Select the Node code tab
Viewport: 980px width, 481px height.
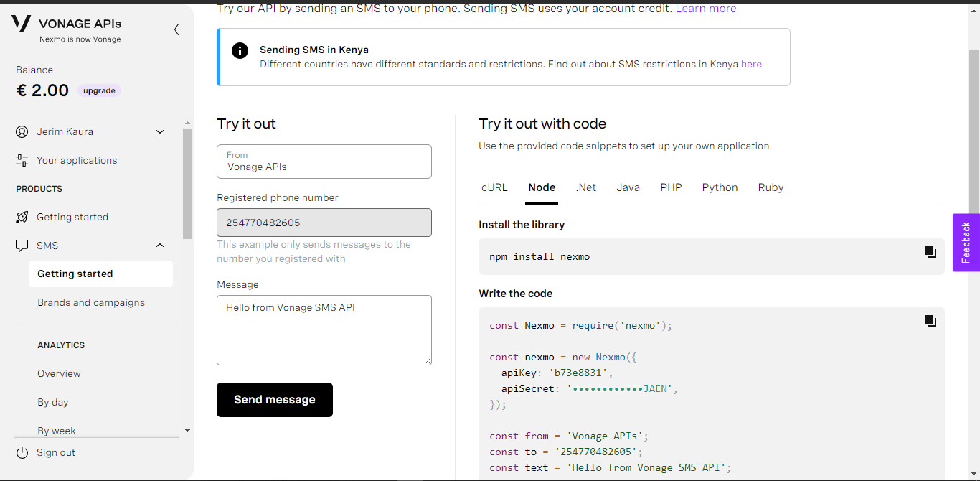pyautogui.click(x=542, y=187)
